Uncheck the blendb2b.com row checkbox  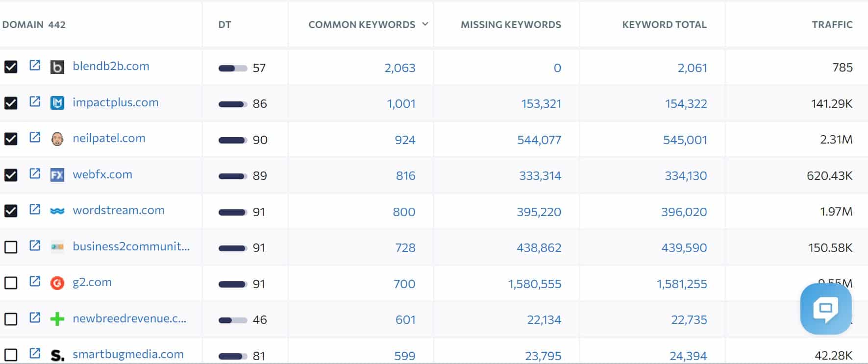click(11, 67)
